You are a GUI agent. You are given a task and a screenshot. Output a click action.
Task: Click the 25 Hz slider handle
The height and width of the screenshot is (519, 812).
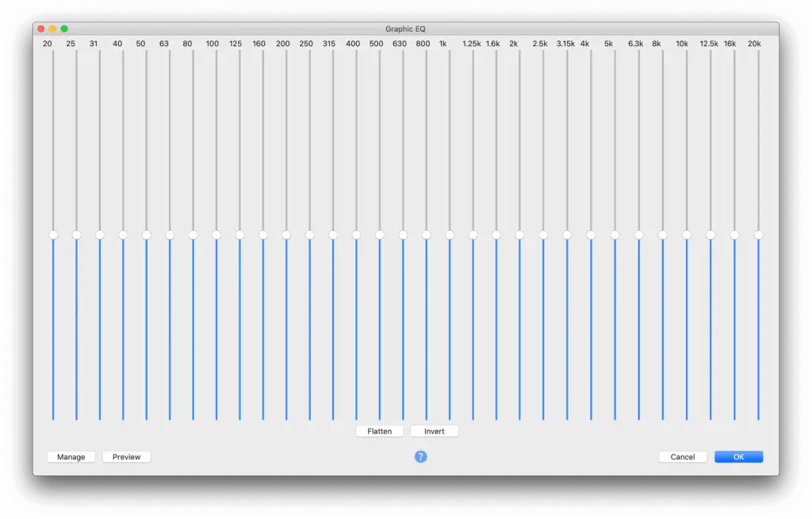pos(76,236)
